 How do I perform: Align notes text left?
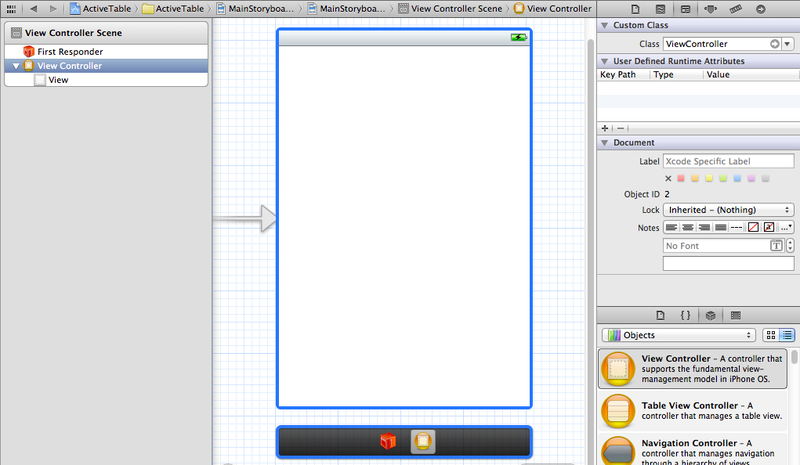pyautogui.click(x=671, y=227)
